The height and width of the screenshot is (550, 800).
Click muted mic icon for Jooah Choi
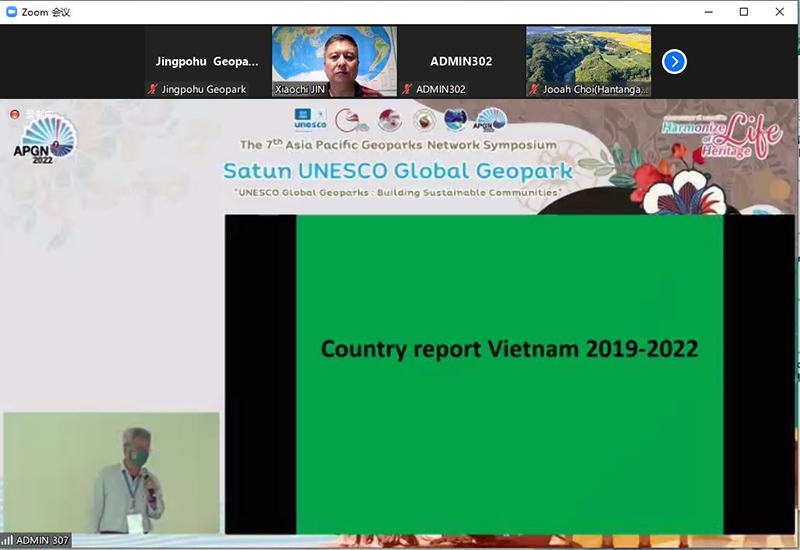tap(534, 89)
